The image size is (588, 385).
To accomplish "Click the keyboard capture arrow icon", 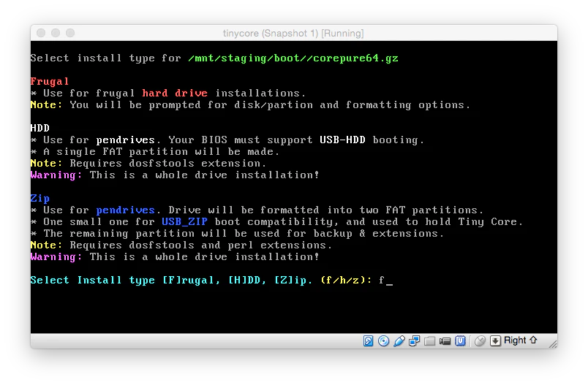I will tap(495, 341).
